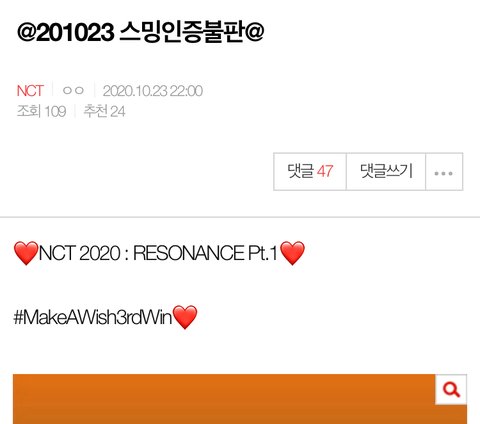Click the 댓글쓰기 write comment button
480x424 pixels.
386,172
